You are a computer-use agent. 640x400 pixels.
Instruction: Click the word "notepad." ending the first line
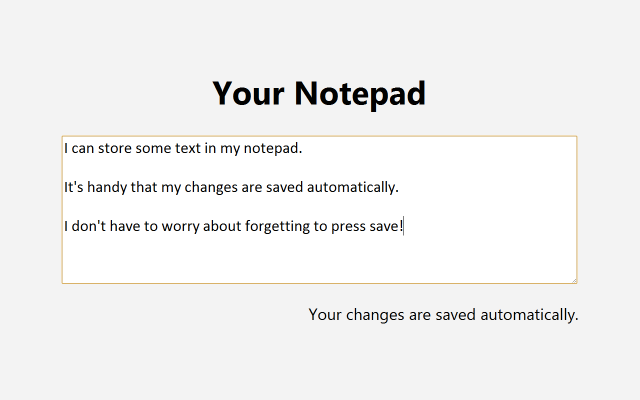point(271,149)
